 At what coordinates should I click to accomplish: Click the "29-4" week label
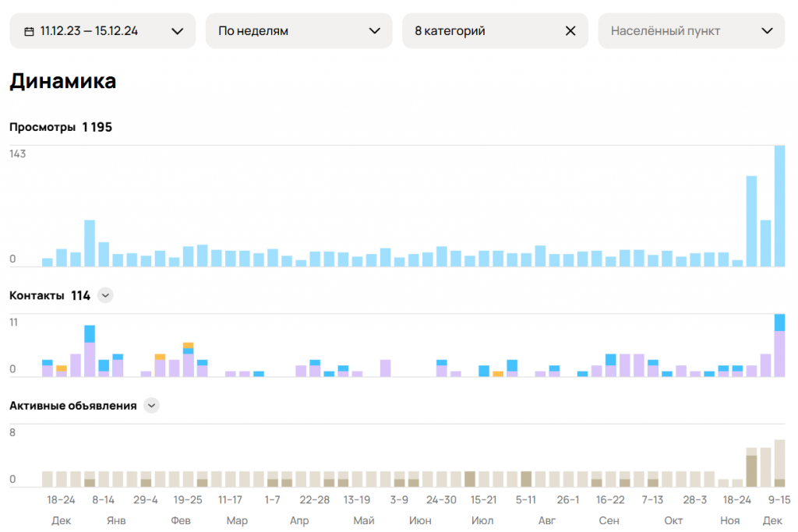point(146,500)
